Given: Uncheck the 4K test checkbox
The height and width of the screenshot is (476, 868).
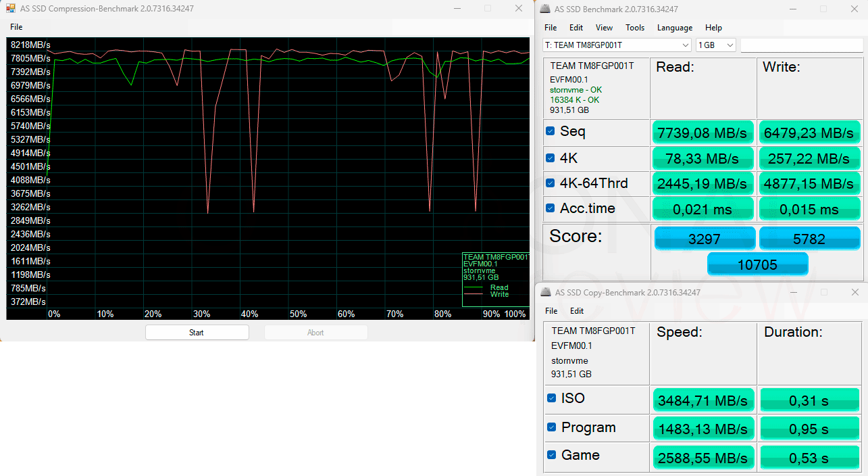Looking at the screenshot, I should coord(551,158).
